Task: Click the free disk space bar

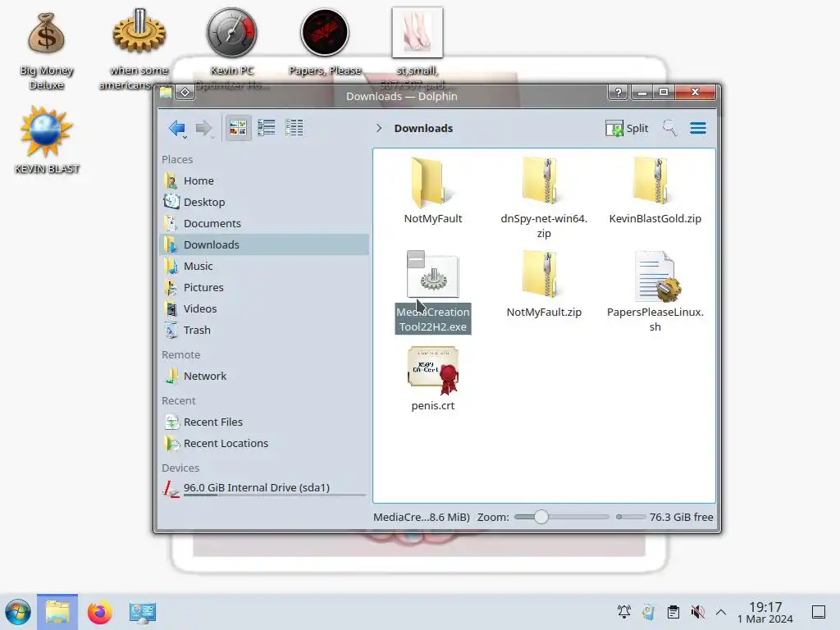Action: 631,517
